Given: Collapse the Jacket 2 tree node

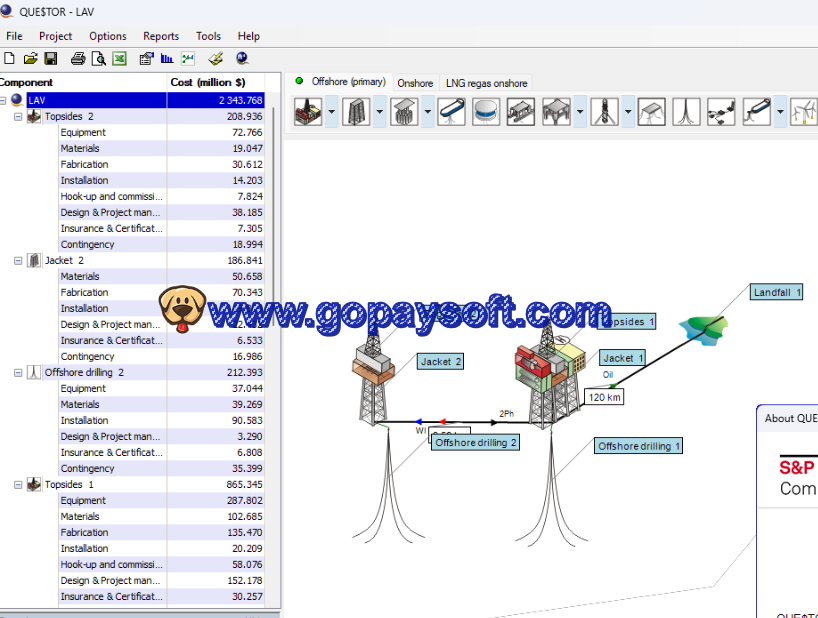Looking at the screenshot, I should pyautogui.click(x=18, y=261).
